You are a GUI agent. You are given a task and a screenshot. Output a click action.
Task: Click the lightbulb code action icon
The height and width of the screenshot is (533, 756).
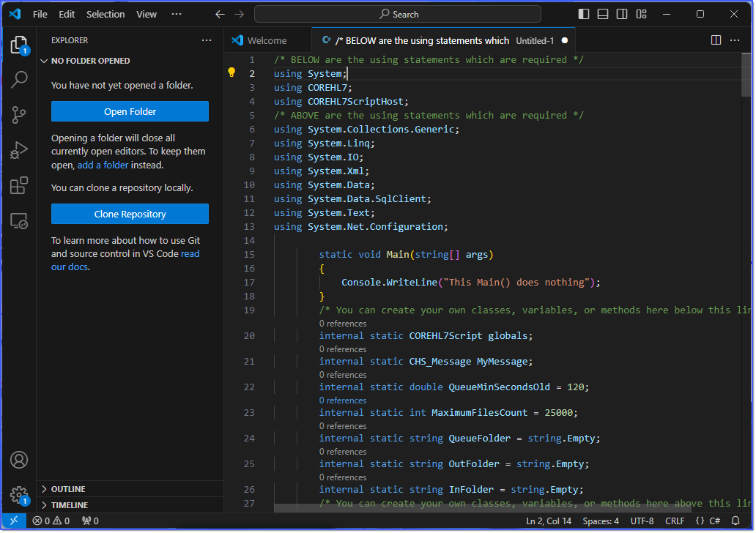tap(232, 72)
